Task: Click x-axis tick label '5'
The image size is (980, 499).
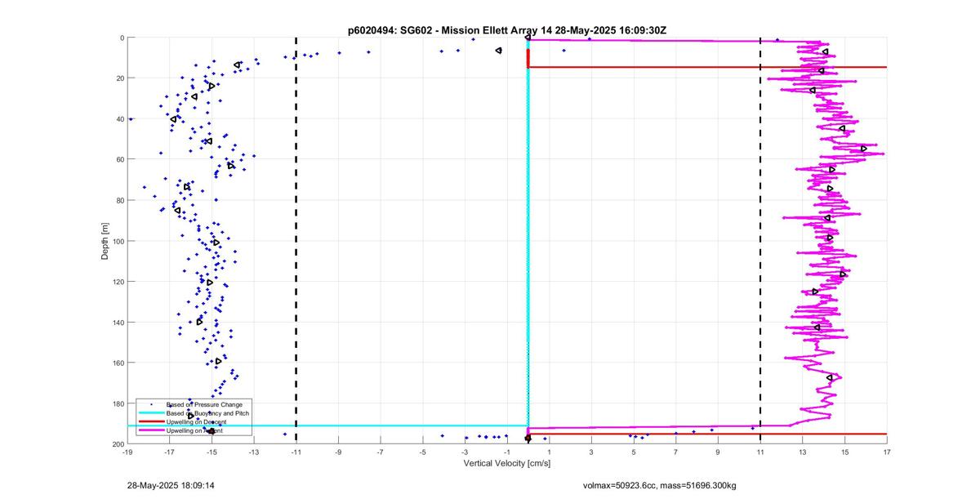Action: 634,452
